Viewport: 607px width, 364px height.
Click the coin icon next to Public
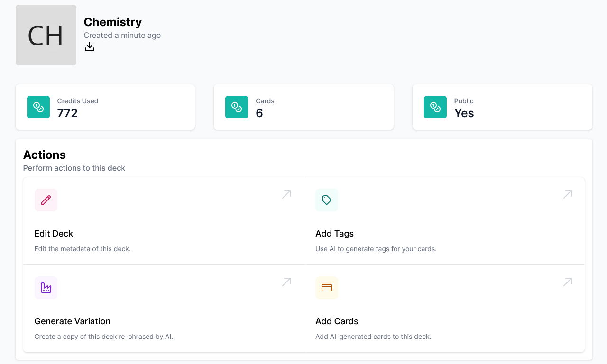[x=435, y=107]
